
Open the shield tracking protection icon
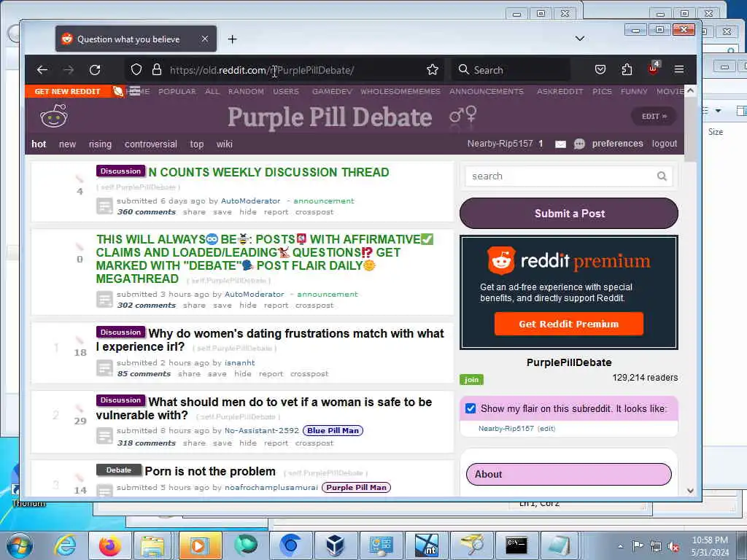(x=136, y=70)
